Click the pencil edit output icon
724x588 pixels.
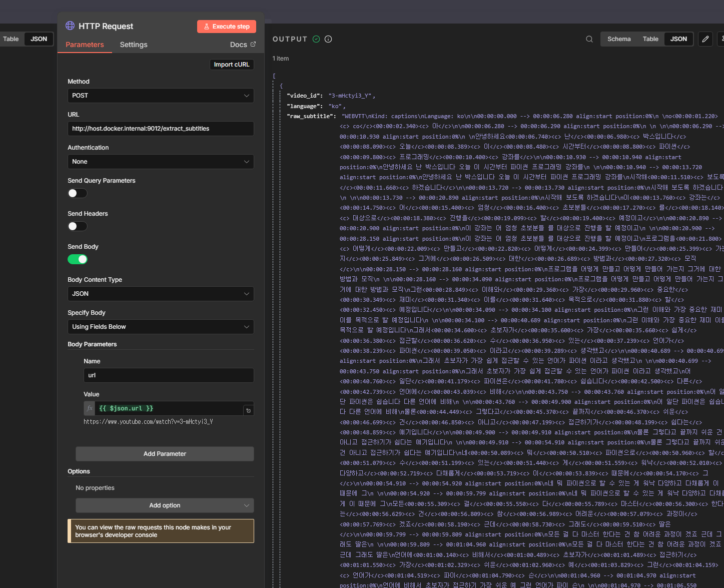pos(705,39)
